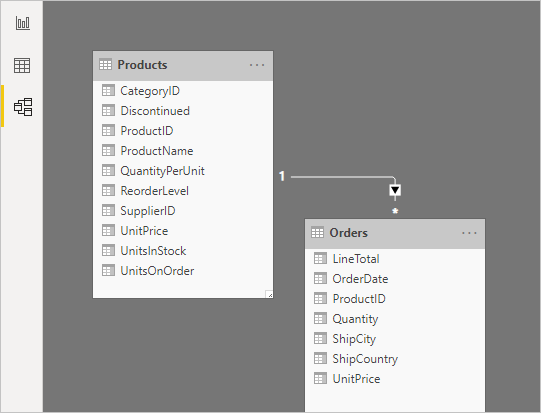Select ProductName field

click(183, 151)
